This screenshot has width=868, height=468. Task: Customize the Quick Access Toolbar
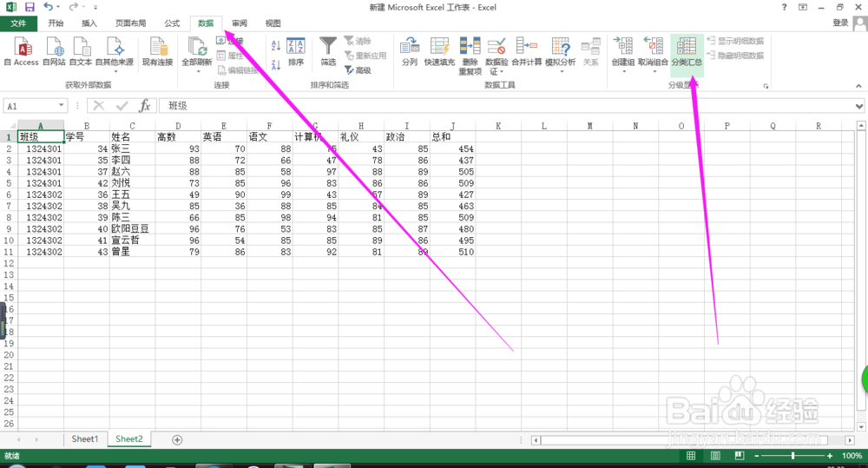click(x=95, y=7)
